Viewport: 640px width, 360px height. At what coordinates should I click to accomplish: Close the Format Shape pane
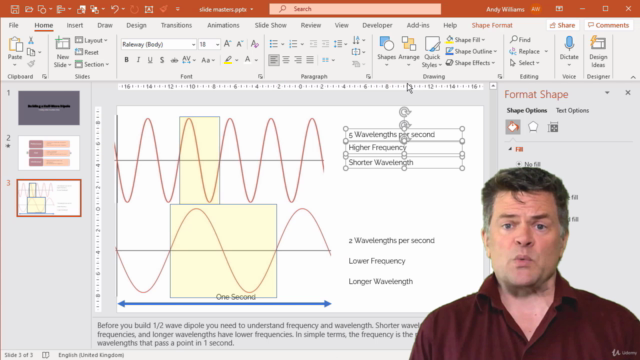point(628,93)
